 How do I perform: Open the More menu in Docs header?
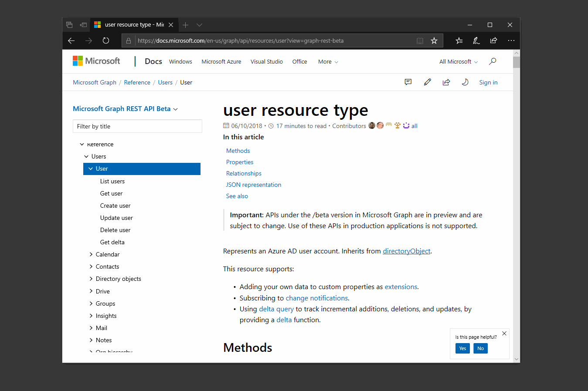tap(328, 61)
